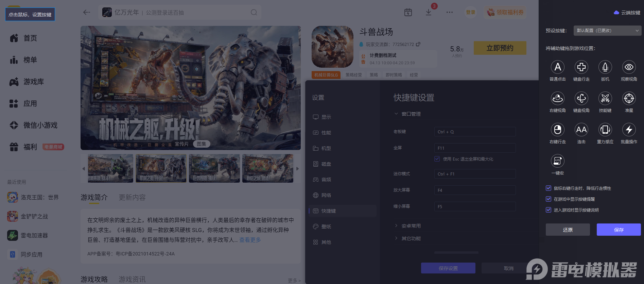Screen dimensions: 644x284
Task: Click the 保存设置 button
Action: (x=448, y=268)
